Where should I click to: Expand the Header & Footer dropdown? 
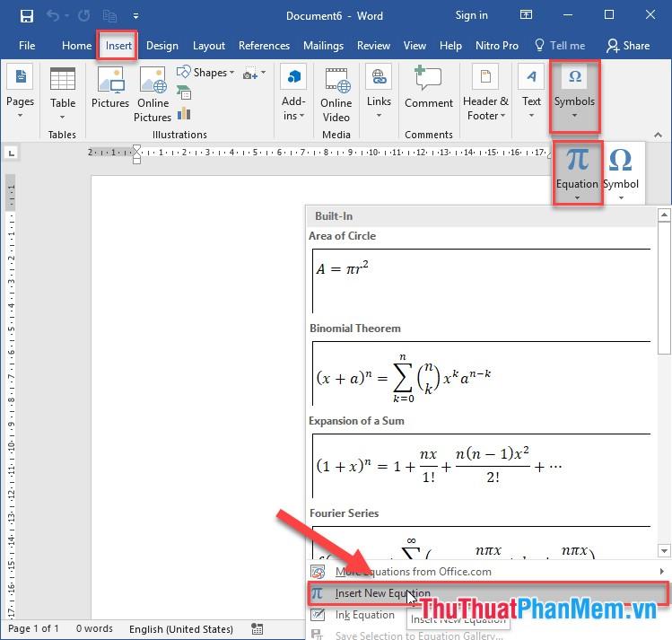click(485, 94)
